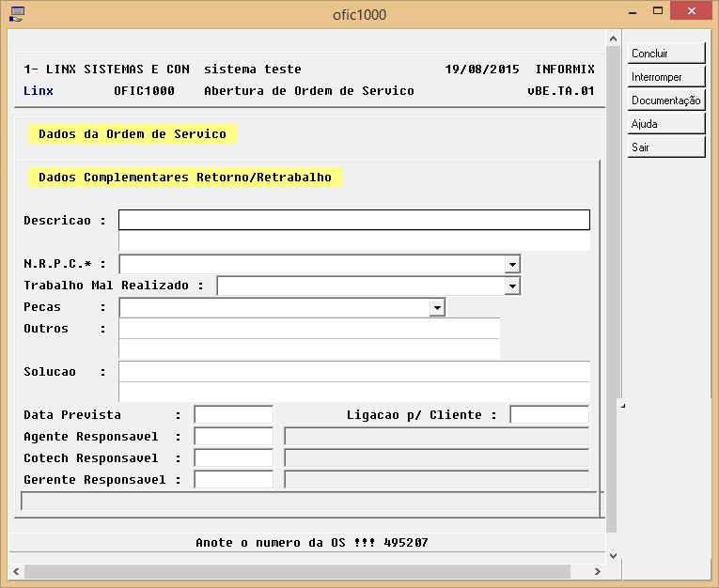The width and height of the screenshot is (719, 588).
Task: Click the vertical scrollbar thumb
Action: [x=611, y=288]
